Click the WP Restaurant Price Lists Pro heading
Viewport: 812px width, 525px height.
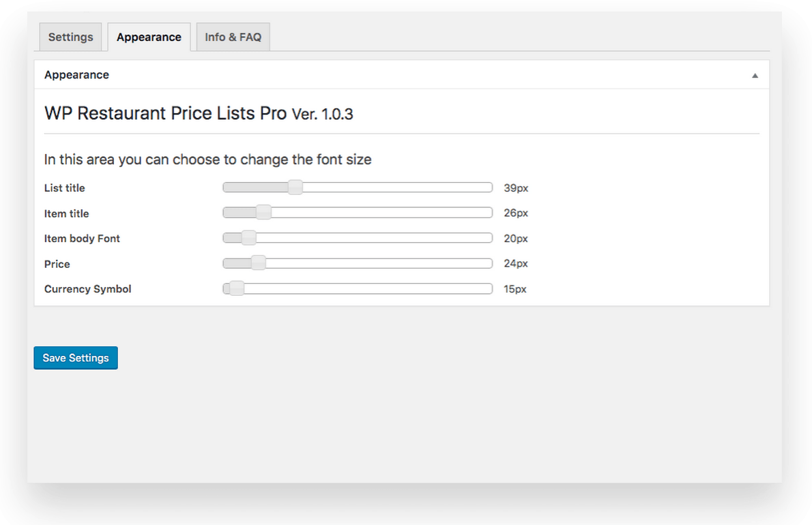click(x=165, y=113)
